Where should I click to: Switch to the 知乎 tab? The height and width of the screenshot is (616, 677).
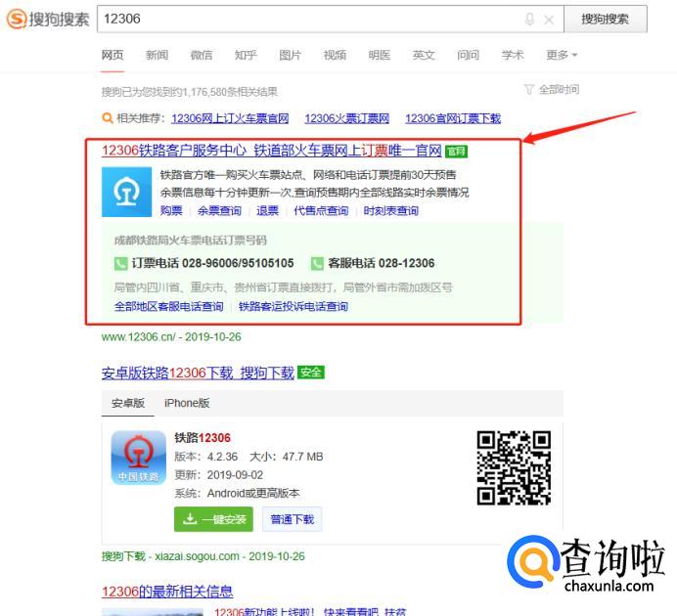click(246, 55)
